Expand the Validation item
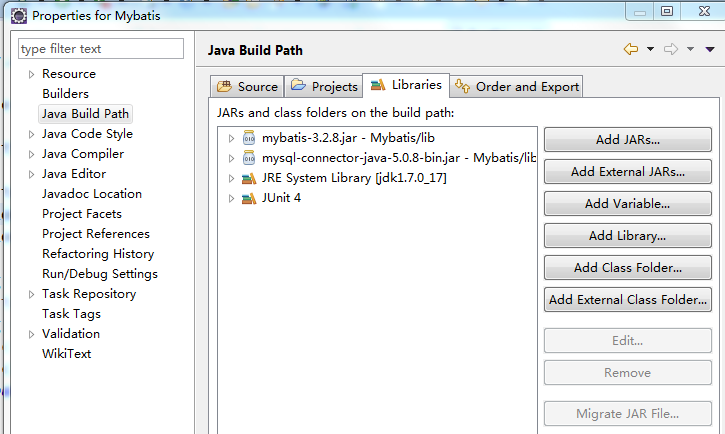Image resolution: width=725 pixels, height=434 pixels. point(31,334)
